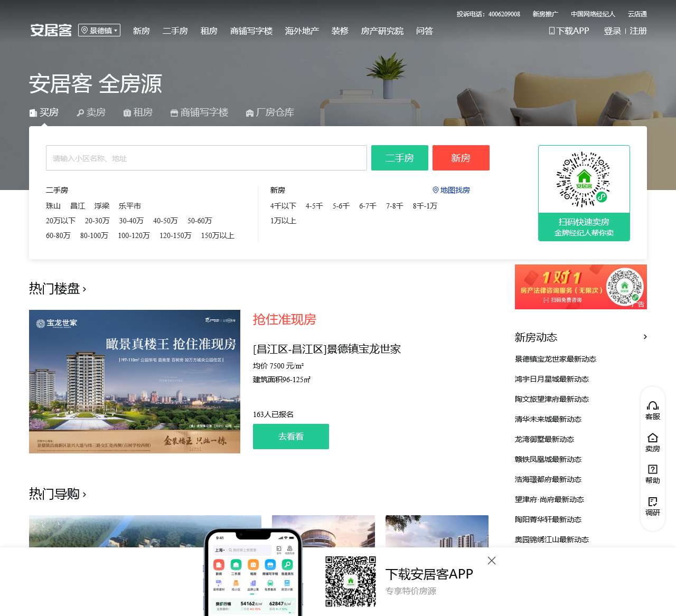Expand 新房动态 section chevron
Screen dimensions: 676x616
tap(645, 337)
